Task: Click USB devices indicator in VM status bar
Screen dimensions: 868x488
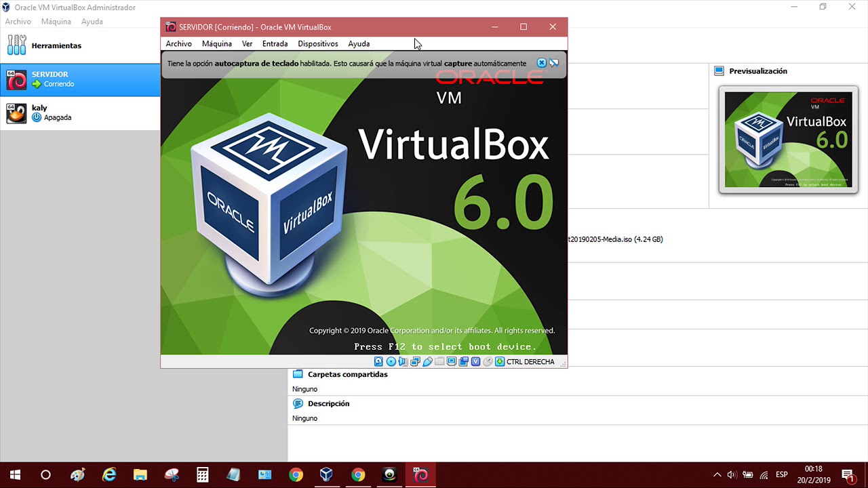Action: (x=427, y=362)
